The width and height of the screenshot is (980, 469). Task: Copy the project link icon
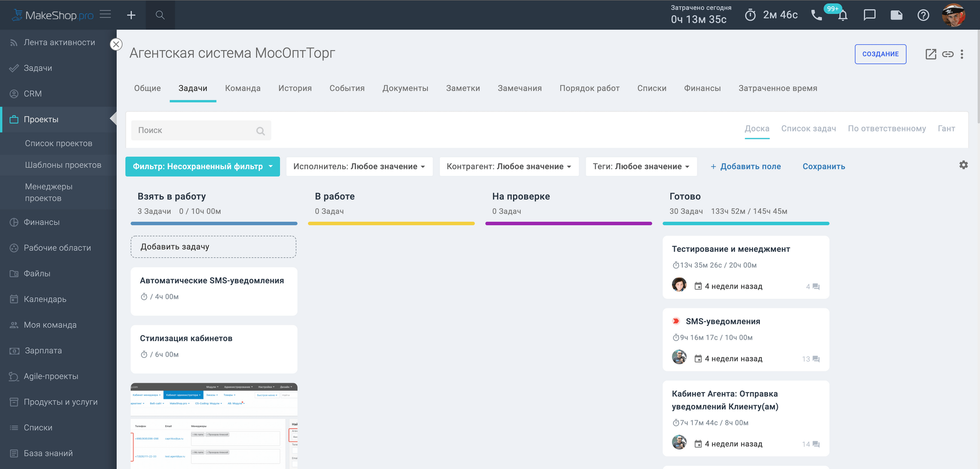[x=948, y=54]
